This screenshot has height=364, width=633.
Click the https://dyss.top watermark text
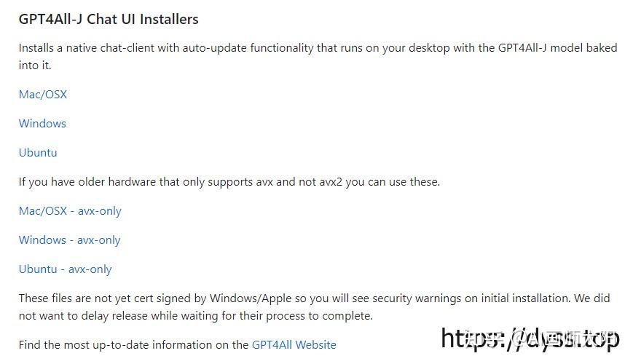tap(530, 338)
